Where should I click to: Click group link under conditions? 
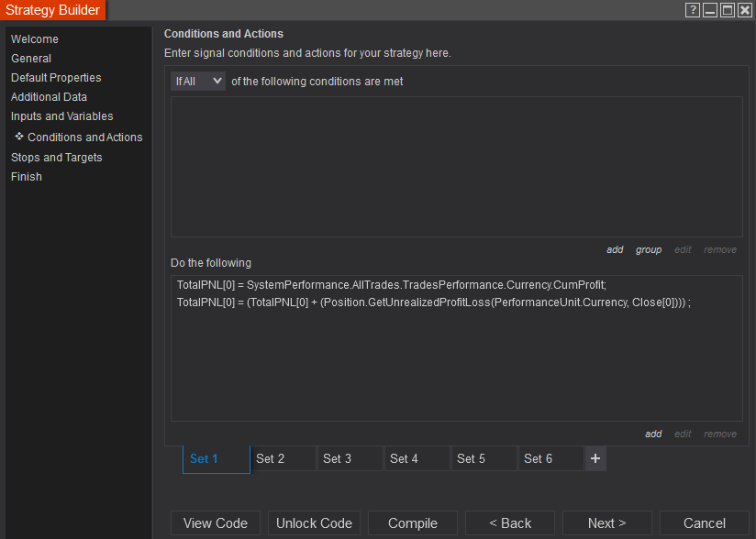(x=649, y=249)
